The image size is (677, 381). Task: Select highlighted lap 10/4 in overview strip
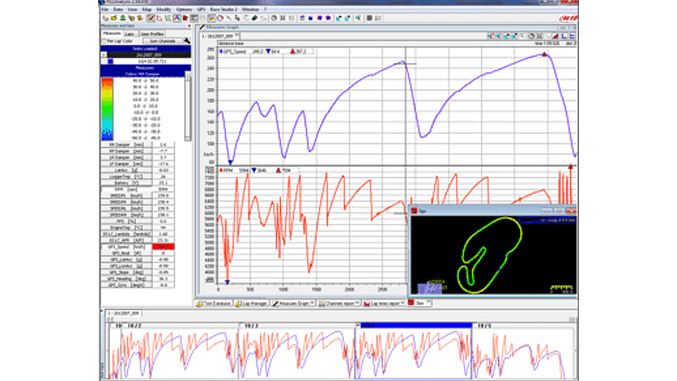pyautogui.click(x=415, y=326)
